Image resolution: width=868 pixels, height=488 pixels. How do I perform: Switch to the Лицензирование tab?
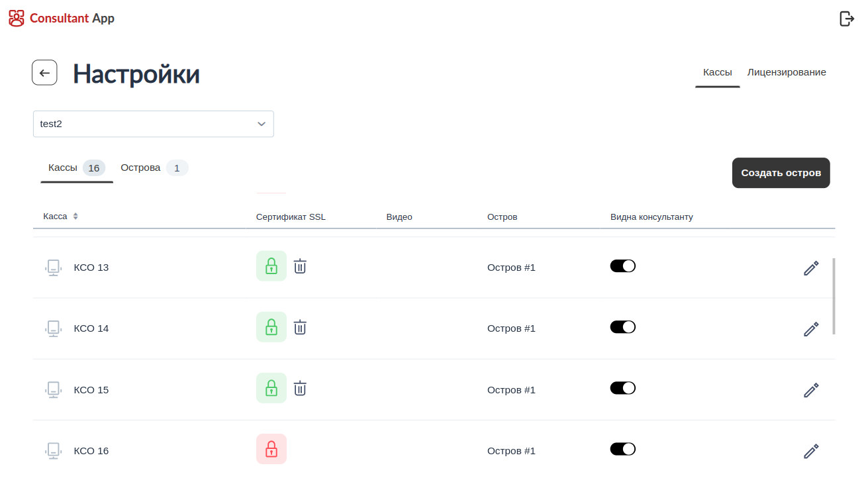(787, 72)
